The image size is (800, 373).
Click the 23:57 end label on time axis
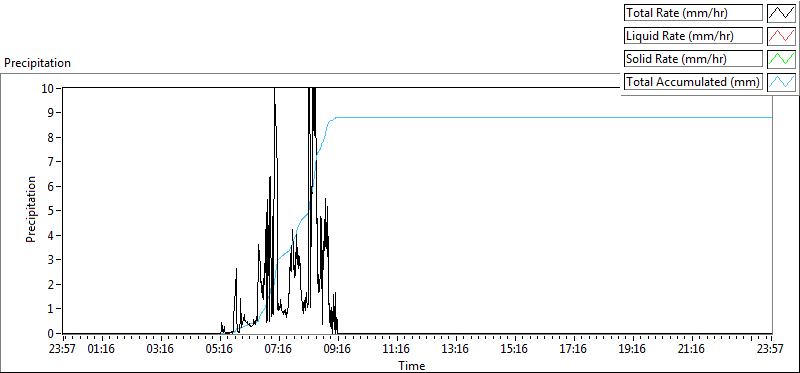click(x=772, y=349)
